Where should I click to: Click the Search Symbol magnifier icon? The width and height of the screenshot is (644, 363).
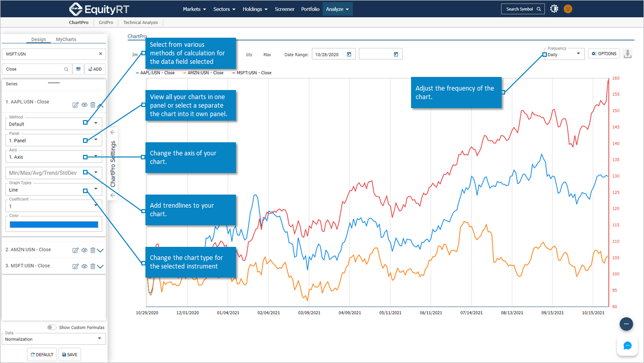[x=539, y=9]
